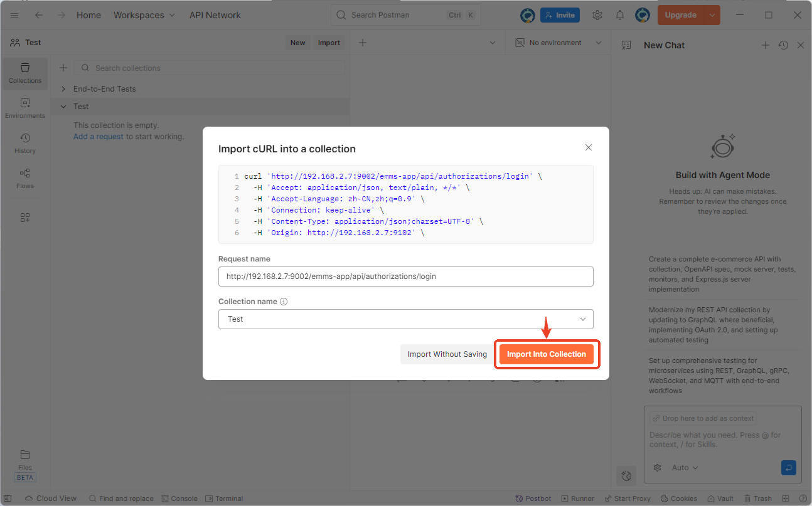Click the New button in sidebar header
The height and width of the screenshot is (506, 812).
click(x=298, y=43)
